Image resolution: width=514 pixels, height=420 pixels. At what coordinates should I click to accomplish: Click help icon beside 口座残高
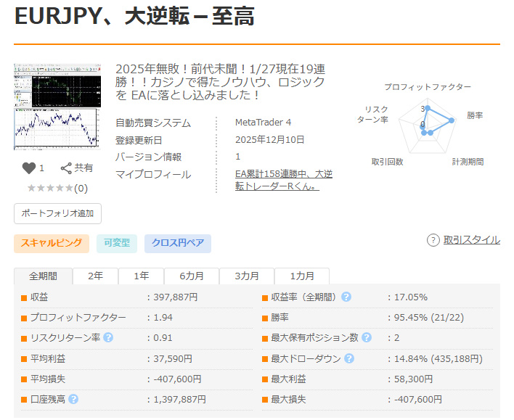(x=73, y=399)
